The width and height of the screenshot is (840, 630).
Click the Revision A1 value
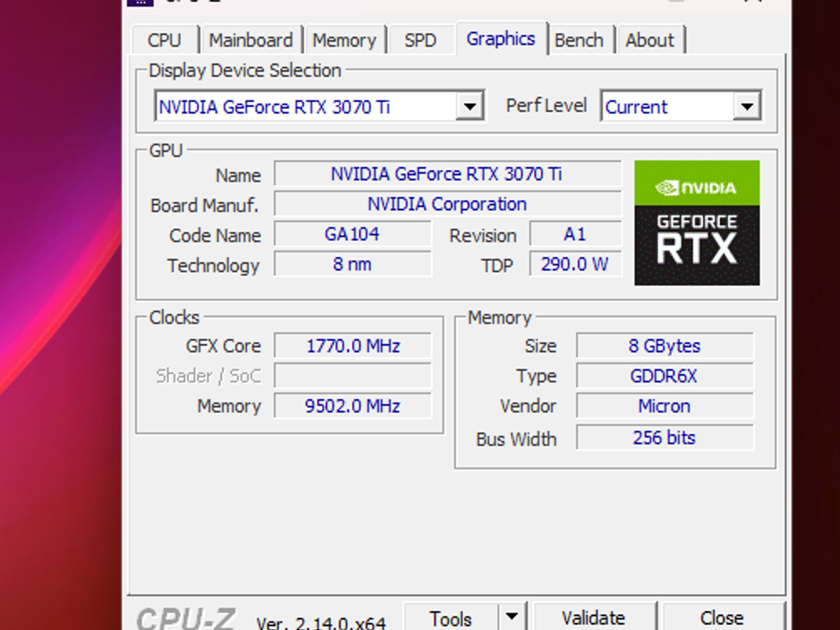[575, 234]
